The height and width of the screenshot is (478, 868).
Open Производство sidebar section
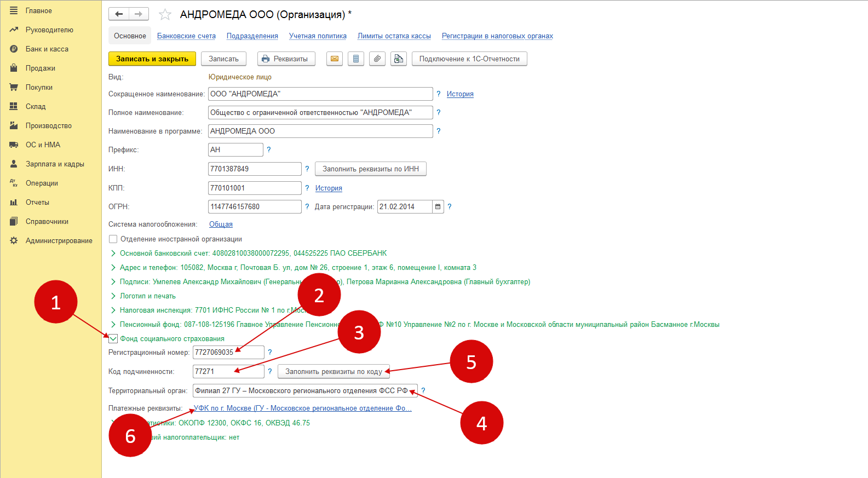coord(49,126)
